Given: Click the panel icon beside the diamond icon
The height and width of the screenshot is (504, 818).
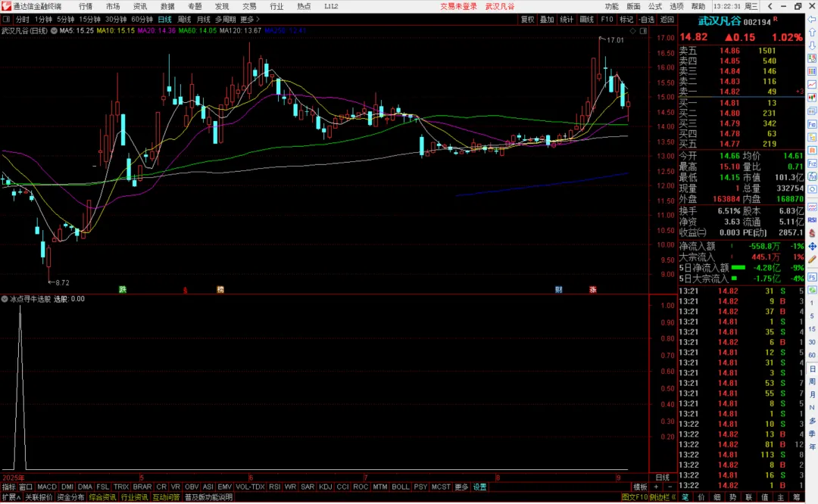Looking at the screenshot, I should [x=643, y=31].
